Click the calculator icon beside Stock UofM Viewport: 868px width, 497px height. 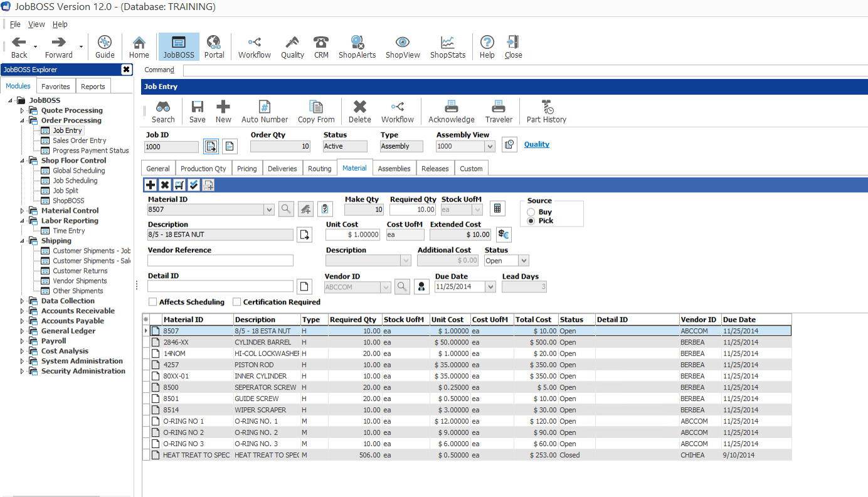coord(498,210)
